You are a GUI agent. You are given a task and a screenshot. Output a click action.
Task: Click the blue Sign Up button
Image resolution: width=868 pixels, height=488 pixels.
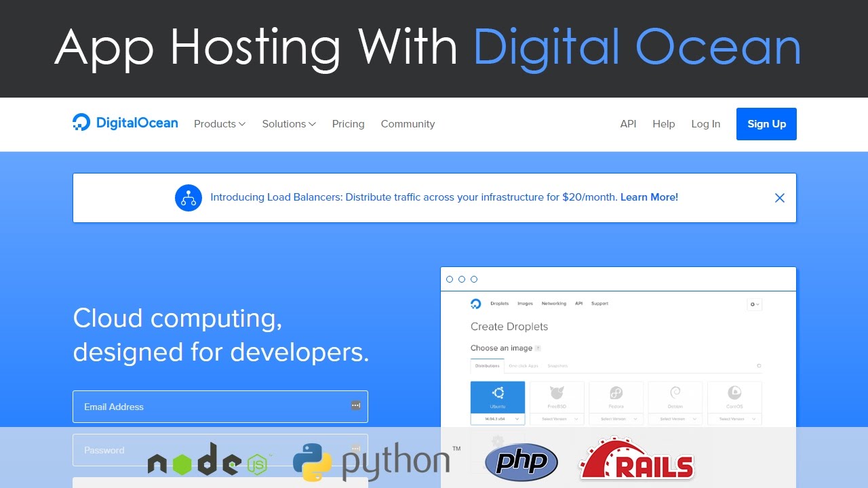click(766, 124)
